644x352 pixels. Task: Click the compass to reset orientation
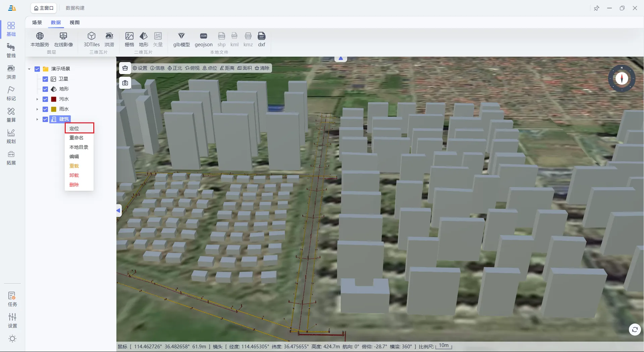point(622,78)
